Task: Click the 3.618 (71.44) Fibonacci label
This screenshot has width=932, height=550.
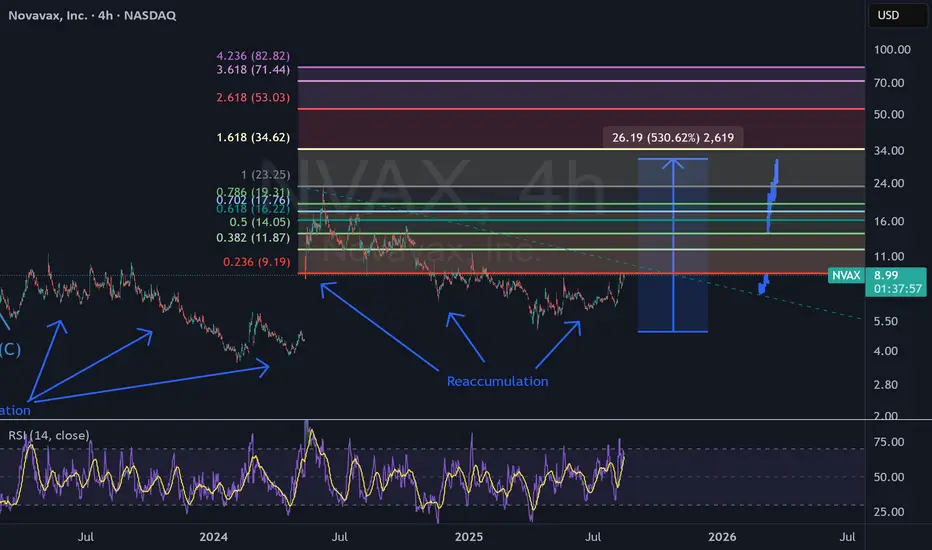Action: [253, 70]
